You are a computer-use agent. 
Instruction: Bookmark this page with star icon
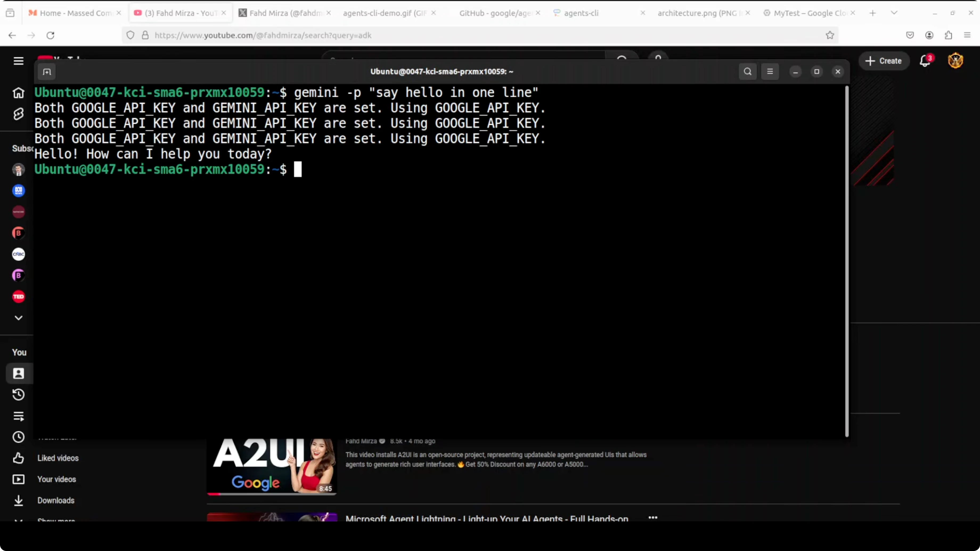(x=830, y=35)
